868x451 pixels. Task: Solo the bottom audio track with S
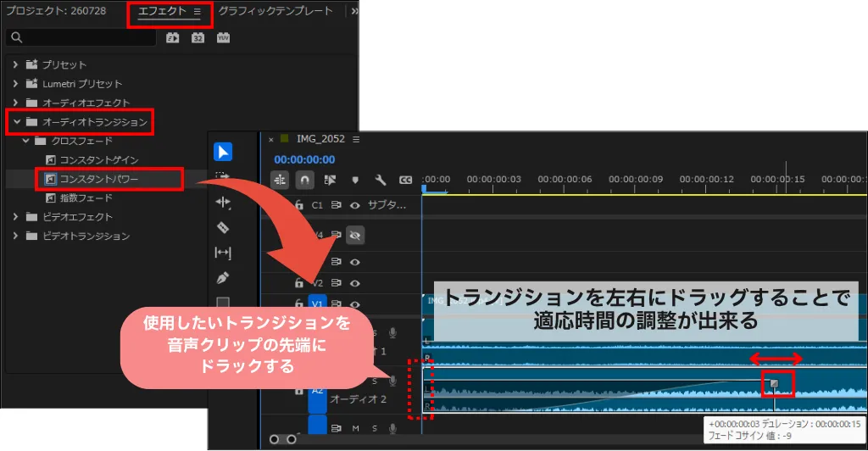point(375,428)
